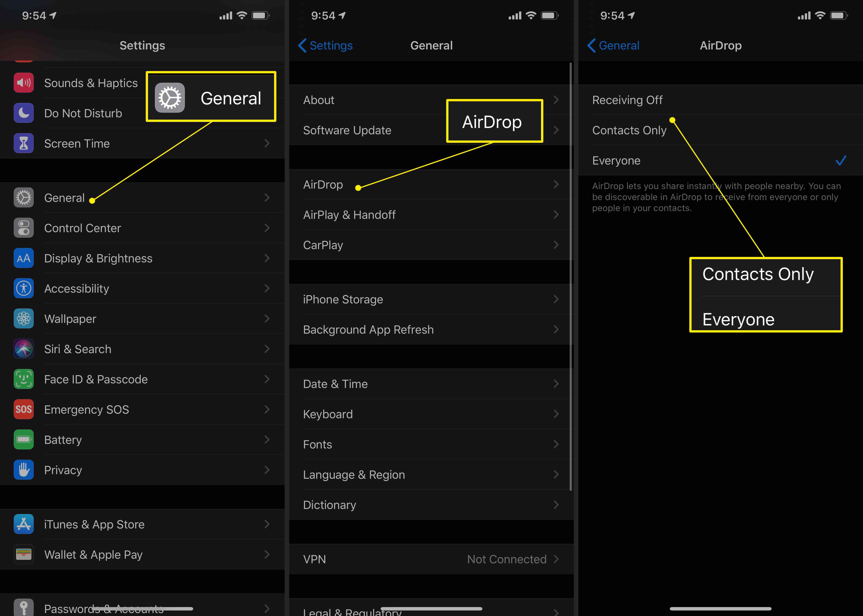Tap the Wallet & Apple Pay icon

pyautogui.click(x=24, y=555)
